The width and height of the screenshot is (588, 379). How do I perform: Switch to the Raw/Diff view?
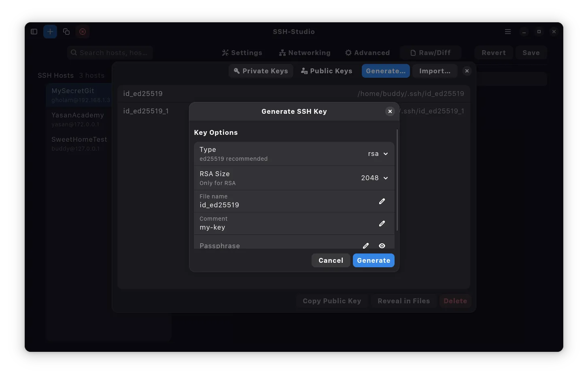click(x=430, y=53)
